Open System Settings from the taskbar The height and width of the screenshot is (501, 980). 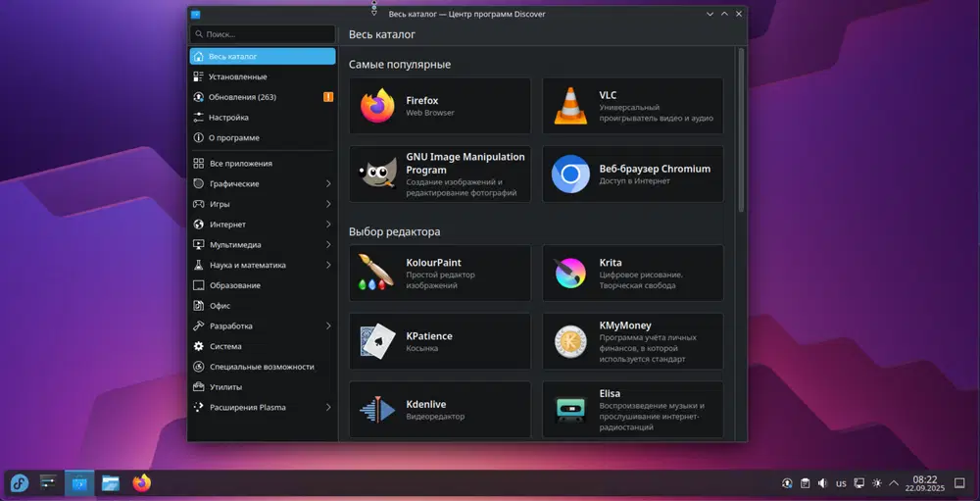click(x=48, y=482)
